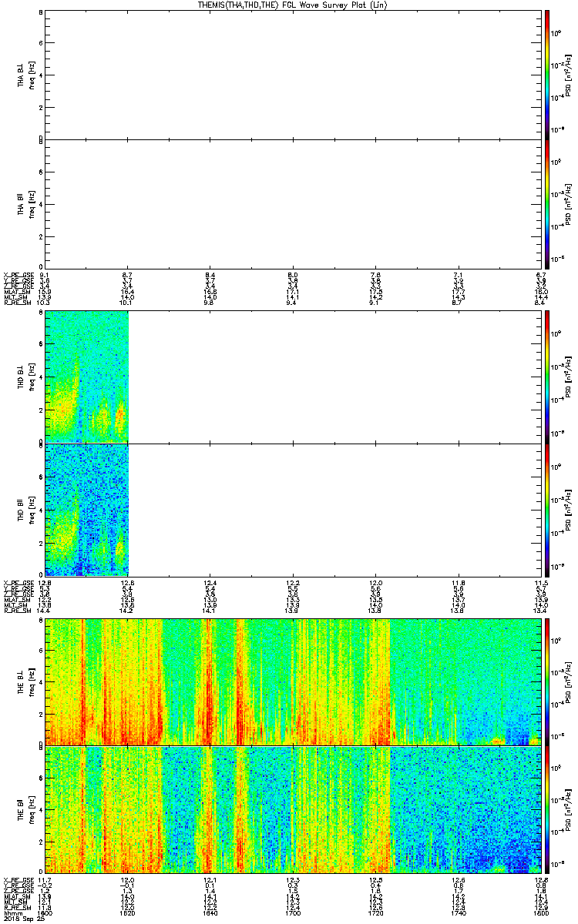Click the THE B-perpendicular spectrogram panel

294,681
